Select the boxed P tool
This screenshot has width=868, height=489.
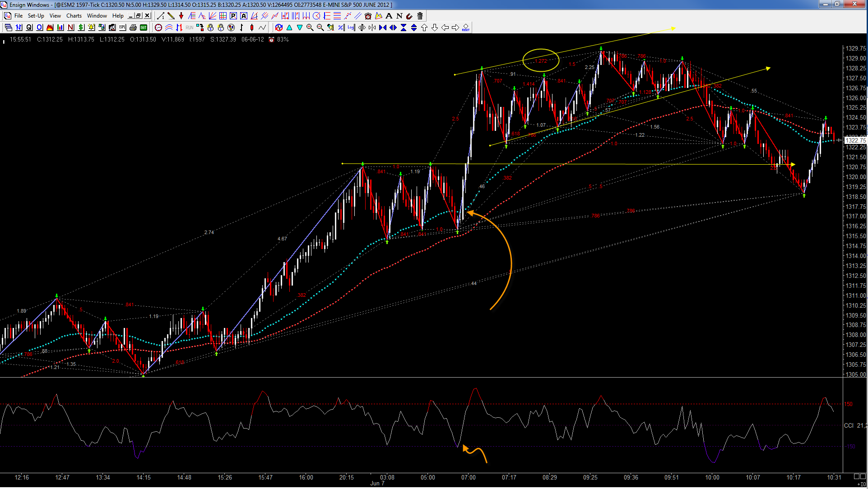(233, 16)
